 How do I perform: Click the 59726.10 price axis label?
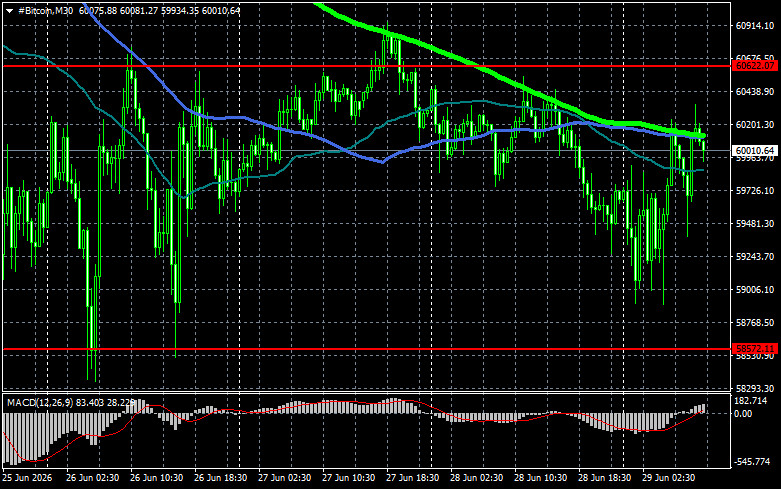click(x=755, y=191)
